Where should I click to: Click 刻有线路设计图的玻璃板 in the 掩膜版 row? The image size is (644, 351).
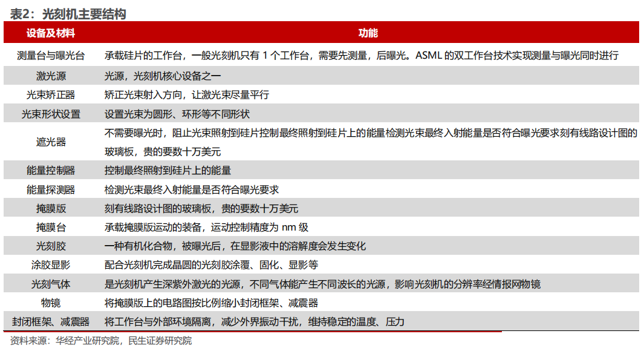[x=158, y=209]
